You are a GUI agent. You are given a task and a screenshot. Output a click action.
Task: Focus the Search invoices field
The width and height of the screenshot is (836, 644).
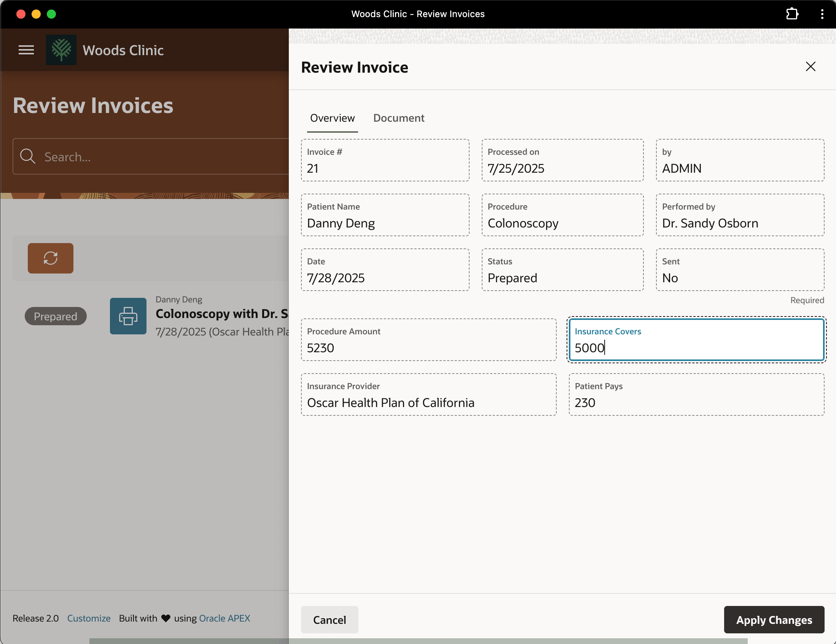pyautogui.click(x=150, y=156)
